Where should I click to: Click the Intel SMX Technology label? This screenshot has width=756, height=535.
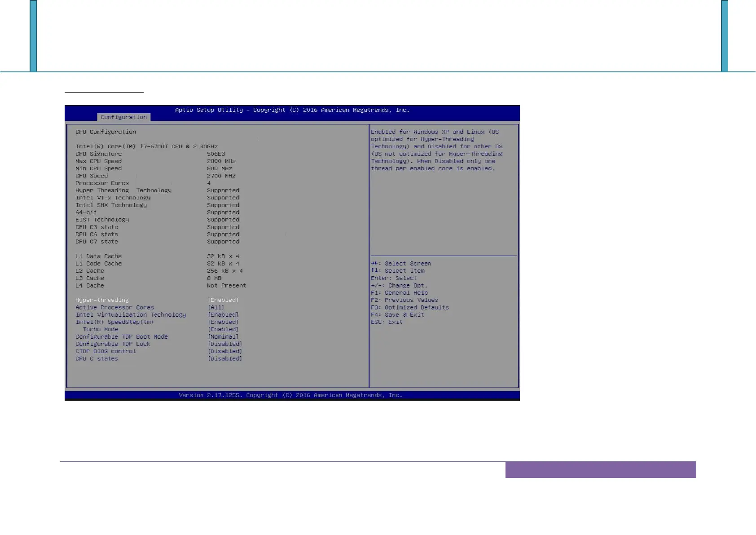(x=111, y=205)
